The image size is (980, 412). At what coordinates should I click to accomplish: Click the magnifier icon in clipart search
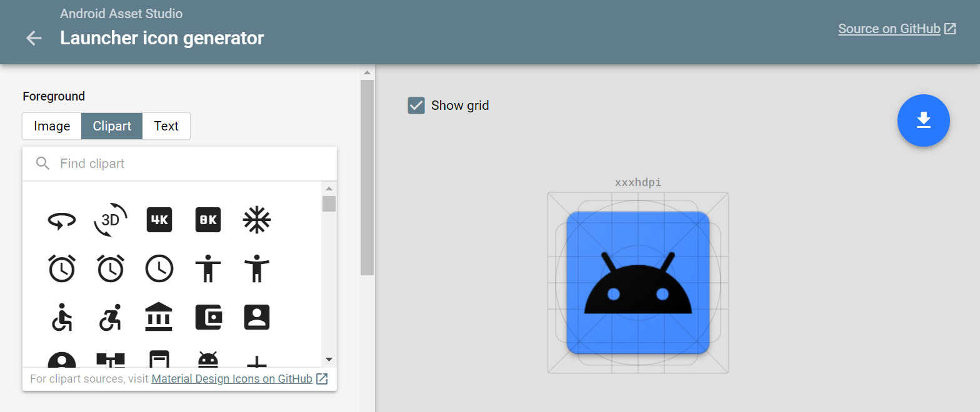click(x=42, y=164)
